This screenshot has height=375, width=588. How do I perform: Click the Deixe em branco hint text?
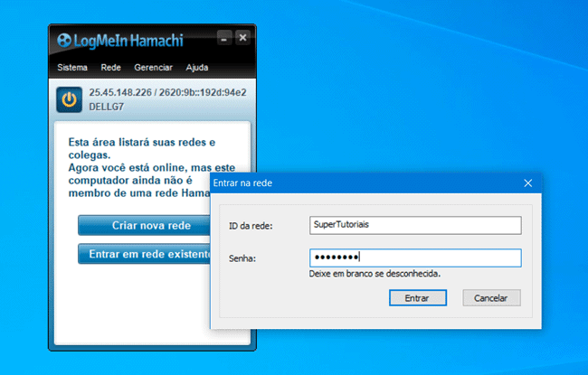tap(380, 273)
